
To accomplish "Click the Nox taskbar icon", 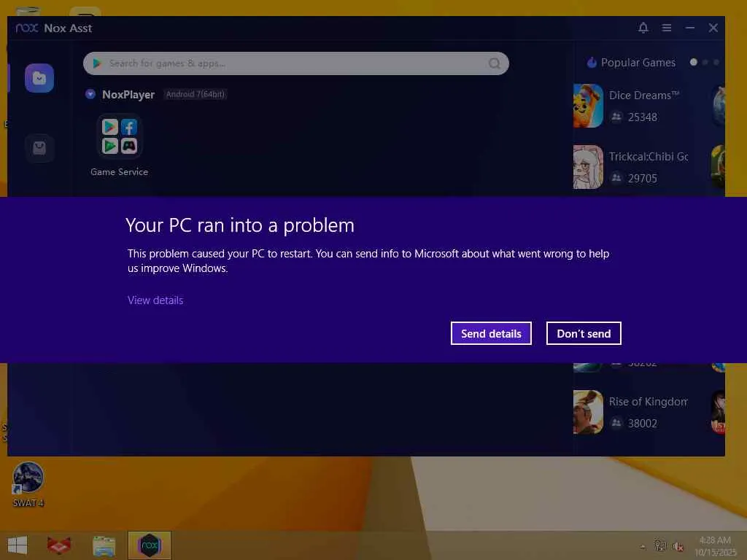I will [149, 545].
